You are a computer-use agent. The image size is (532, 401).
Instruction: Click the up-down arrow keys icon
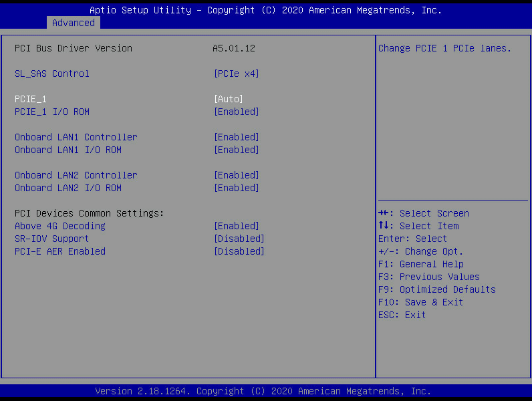click(384, 225)
